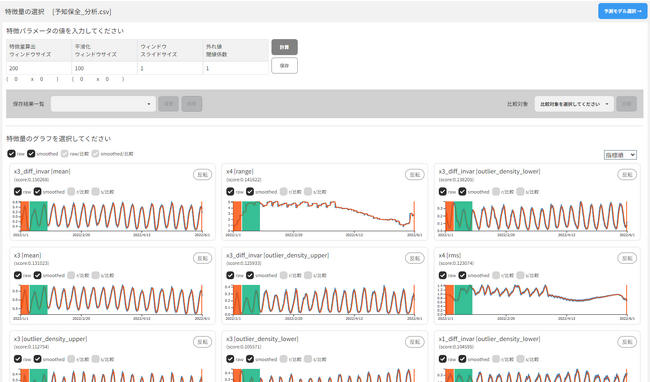Click 反転 on x3 [outlier_density_lower] card
This screenshot has width=650, height=382.
pyautogui.click(x=415, y=342)
